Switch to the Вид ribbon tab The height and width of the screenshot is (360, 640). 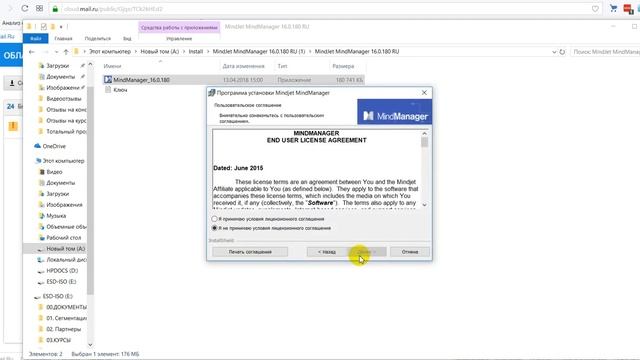point(127,38)
